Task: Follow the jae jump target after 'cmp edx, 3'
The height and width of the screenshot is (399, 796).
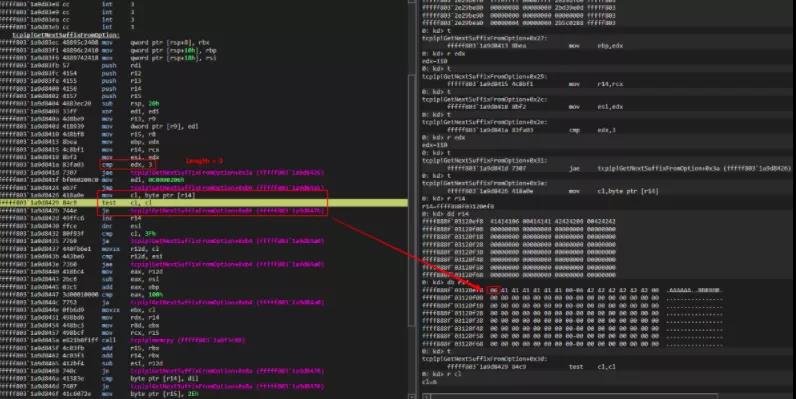Action: pyautogui.click(x=227, y=173)
